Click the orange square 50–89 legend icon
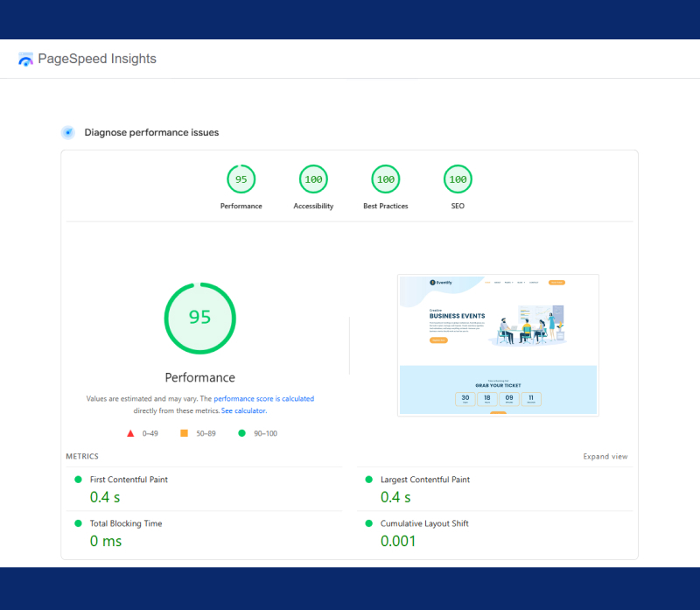 [184, 433]
